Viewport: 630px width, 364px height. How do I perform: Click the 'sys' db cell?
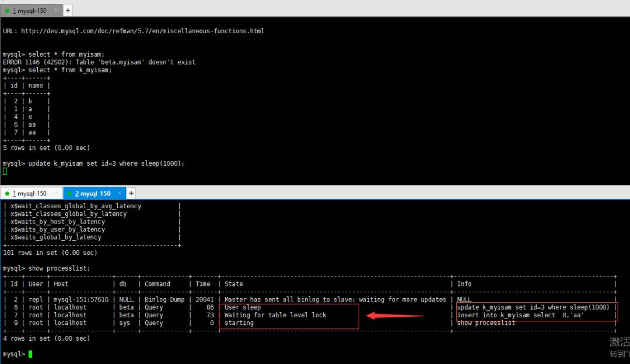click(x=125, y=323)
